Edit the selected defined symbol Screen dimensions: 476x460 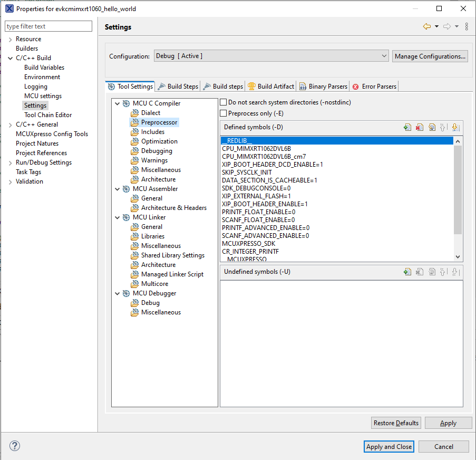coord(431,127)
